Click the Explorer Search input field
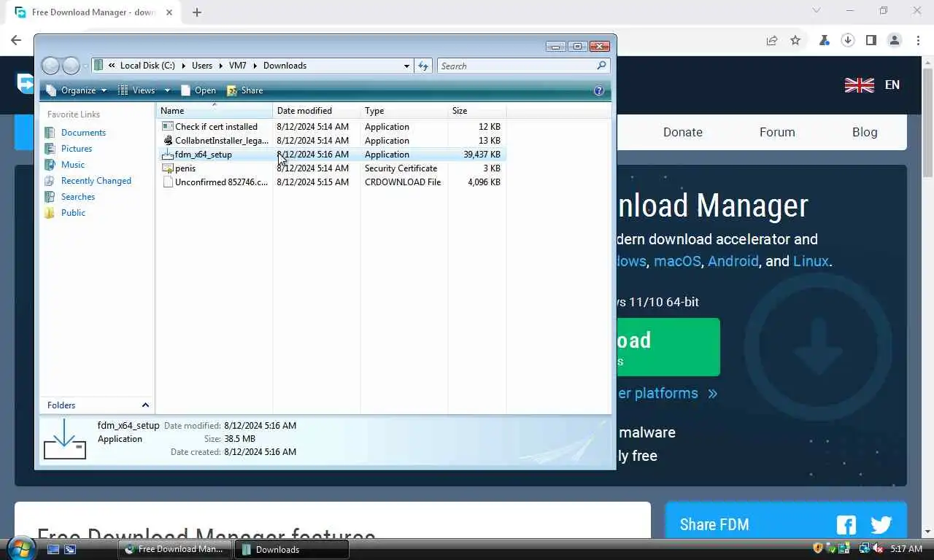The width and height of the screenshot is (934, 560). click(x=517, y=66)
